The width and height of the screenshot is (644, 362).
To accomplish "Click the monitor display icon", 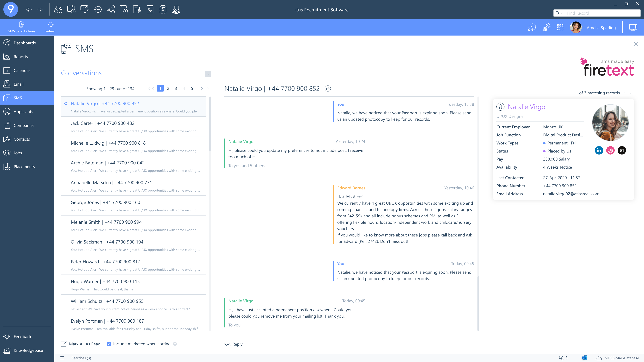I will (633, 27).
